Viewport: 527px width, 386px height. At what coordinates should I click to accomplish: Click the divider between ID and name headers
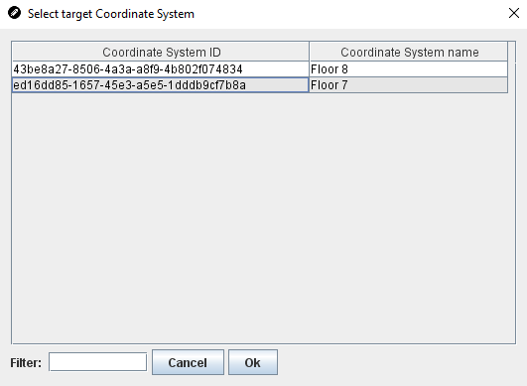click(x=309, y=52)
